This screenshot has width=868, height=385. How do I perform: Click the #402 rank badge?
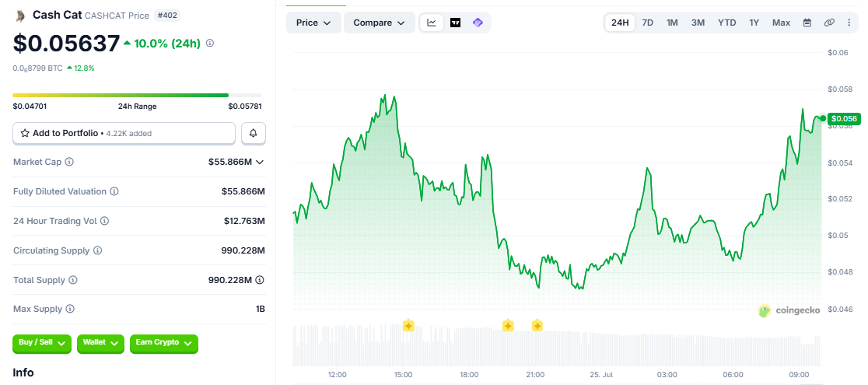[x=166, y=16]
